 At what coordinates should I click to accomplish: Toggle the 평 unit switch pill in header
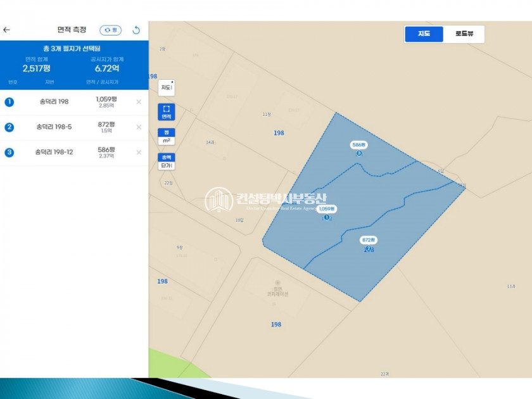pos(110,30)
